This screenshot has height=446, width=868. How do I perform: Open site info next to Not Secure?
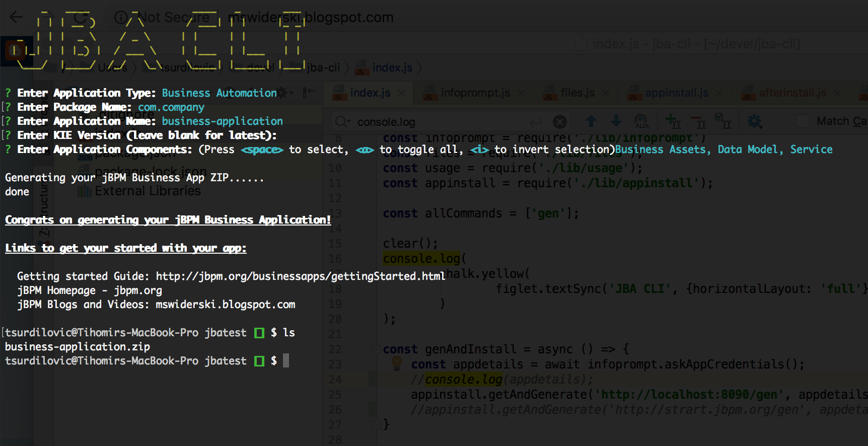point(120,18)
